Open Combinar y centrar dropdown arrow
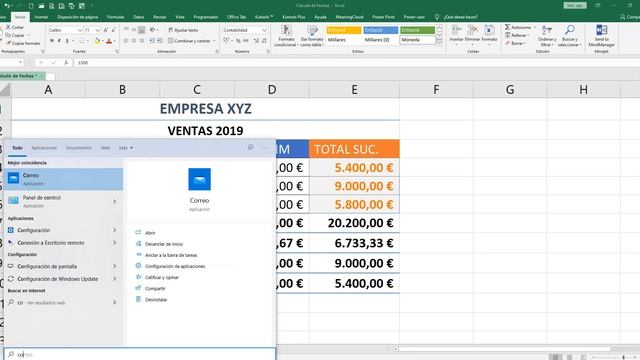 215,41
